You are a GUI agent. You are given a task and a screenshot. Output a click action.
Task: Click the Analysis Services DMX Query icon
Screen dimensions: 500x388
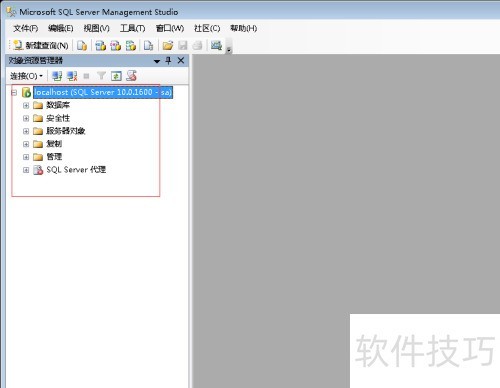pos(115,45)
